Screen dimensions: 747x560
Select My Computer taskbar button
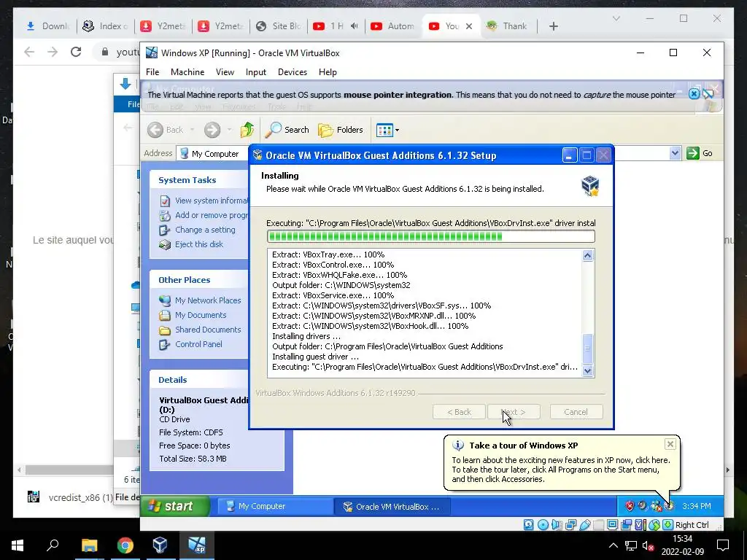click(274, 506)
